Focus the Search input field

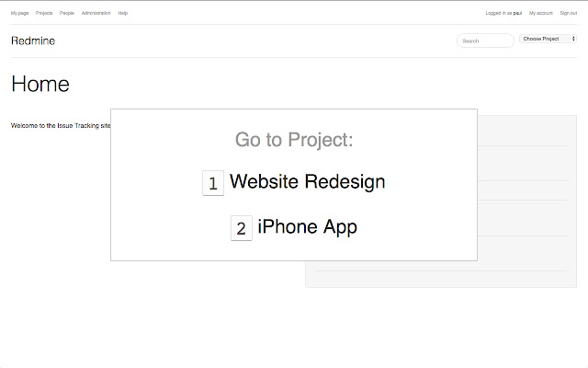pyautogui.click(x=485, y=40)
